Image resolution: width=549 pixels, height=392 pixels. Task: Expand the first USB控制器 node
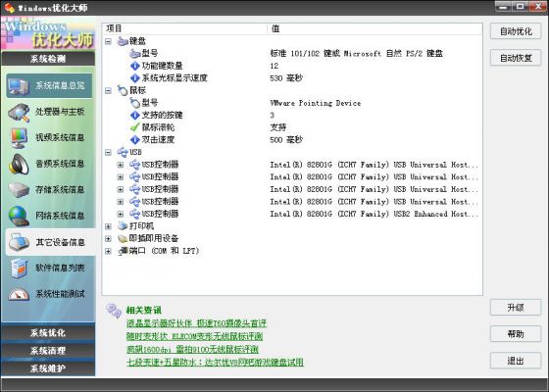click(121, 165)
